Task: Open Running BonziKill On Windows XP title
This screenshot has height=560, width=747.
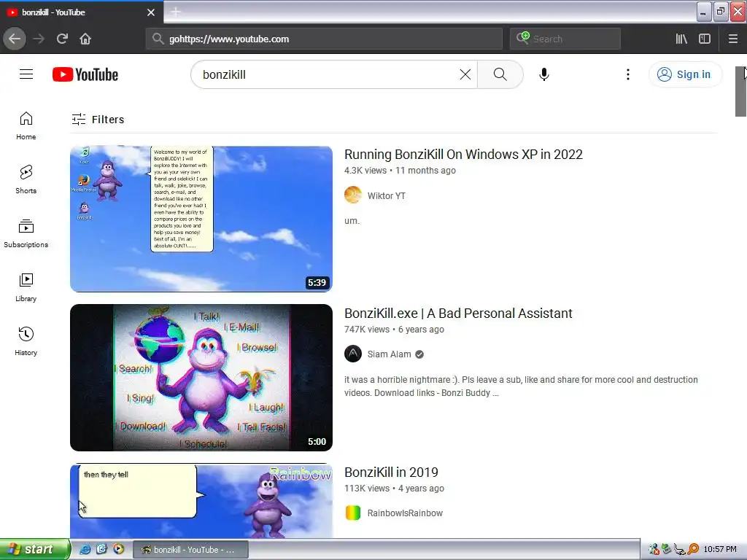Action: pyautogui.click(x=463, y=155)
